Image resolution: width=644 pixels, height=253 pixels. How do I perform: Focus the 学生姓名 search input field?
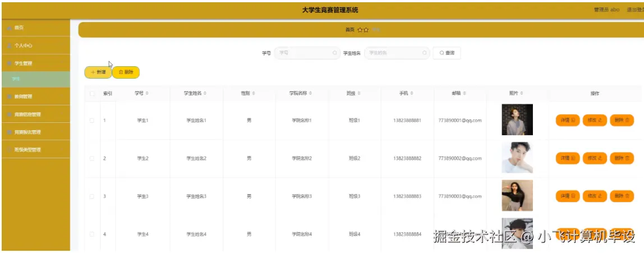397,53
